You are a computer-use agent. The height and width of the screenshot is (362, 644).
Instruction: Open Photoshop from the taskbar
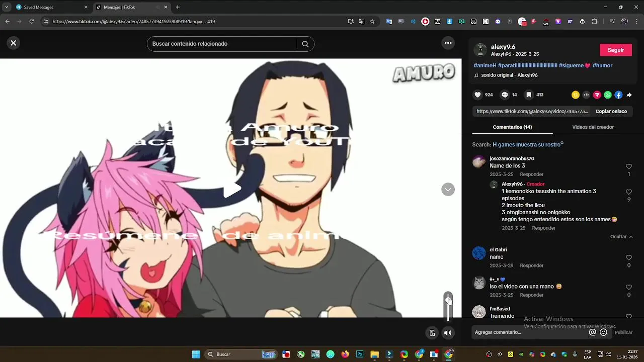point(360,354)
